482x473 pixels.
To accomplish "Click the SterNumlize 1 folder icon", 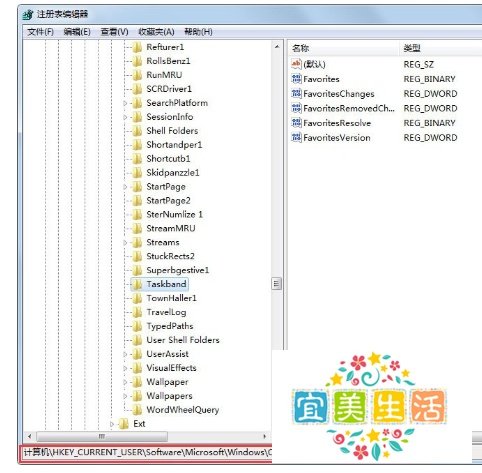I will (x=137, y=215).
